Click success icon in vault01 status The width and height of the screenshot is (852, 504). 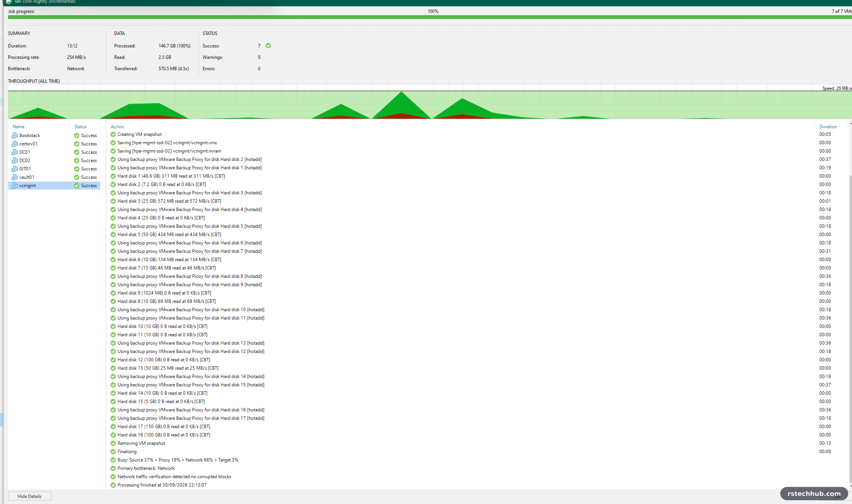(77, 177)
